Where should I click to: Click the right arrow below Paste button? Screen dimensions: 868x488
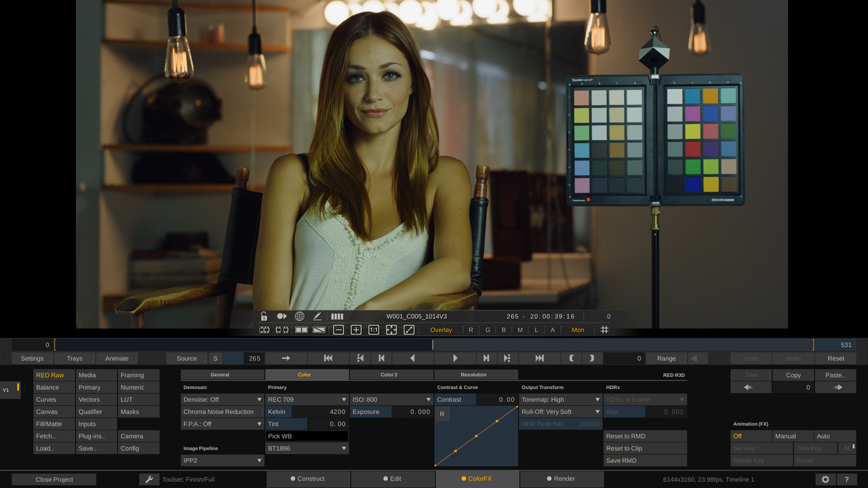pyautogui.click(x=838, y=388)
